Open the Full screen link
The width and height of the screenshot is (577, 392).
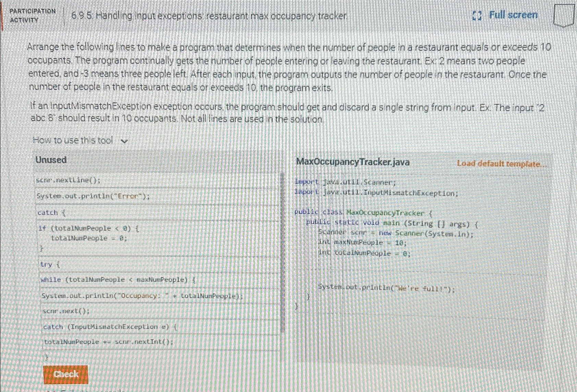pos(513,15)
